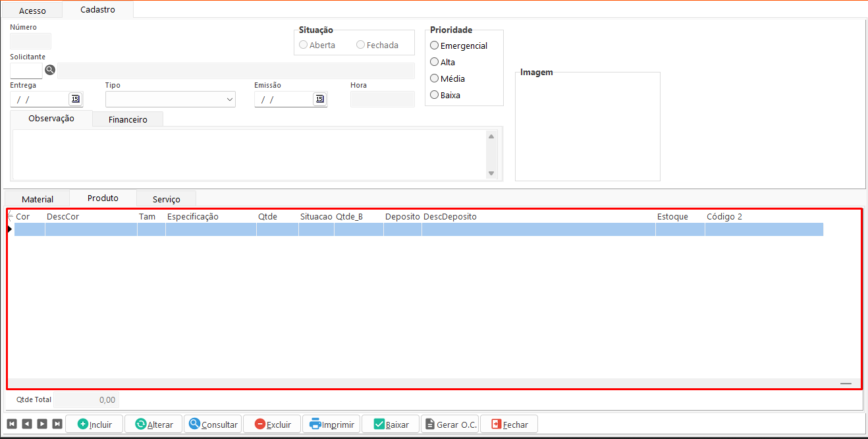Click inside the Solicitante code field
Viewport: 868px width, 439px height.
(x=26, y=71)
